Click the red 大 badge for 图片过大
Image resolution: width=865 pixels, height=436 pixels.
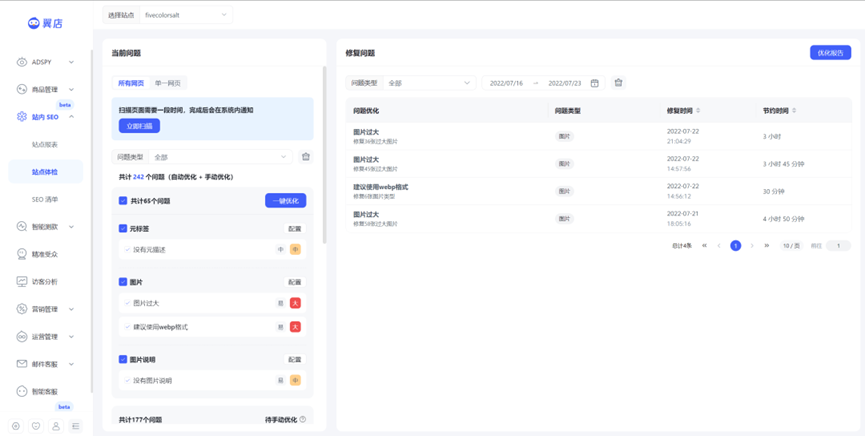coord(295,303)
